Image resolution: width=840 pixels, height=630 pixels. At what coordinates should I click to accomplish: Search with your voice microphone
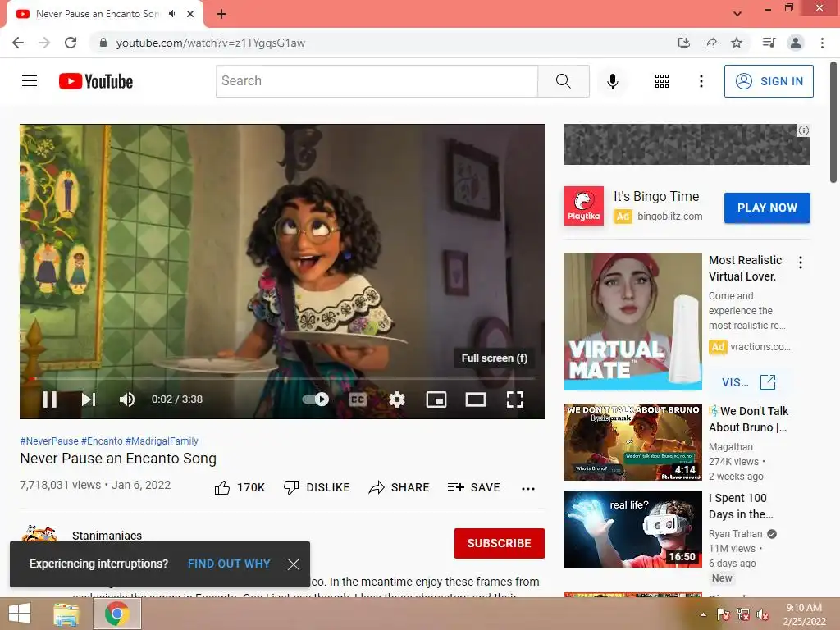point(612,81)
